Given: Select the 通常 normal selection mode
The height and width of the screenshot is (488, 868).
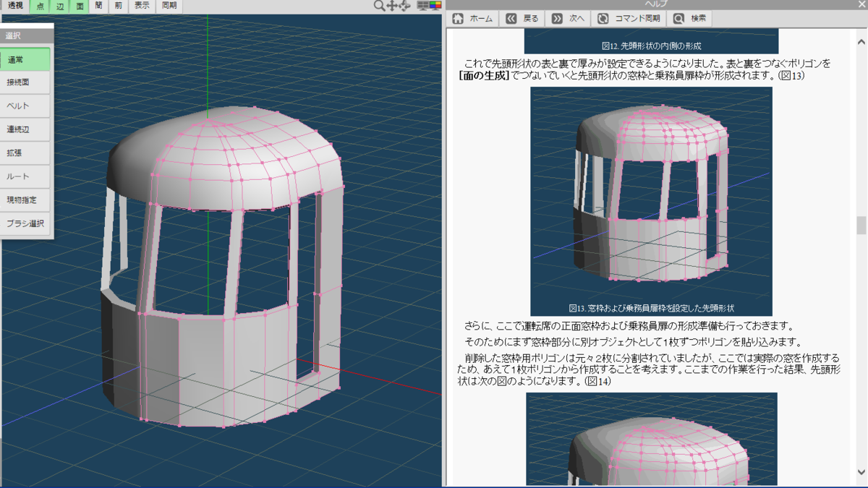Looking at the screenshot, I should pos(25,59).
